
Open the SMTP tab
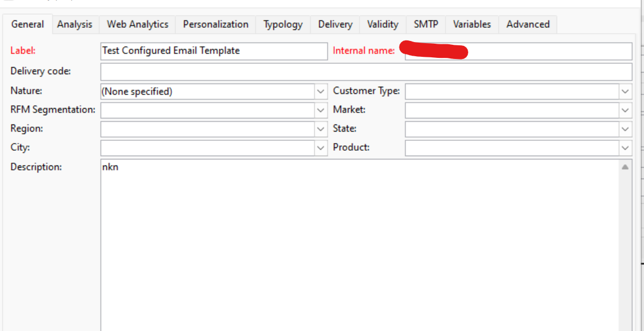click(x=426, y=25)
